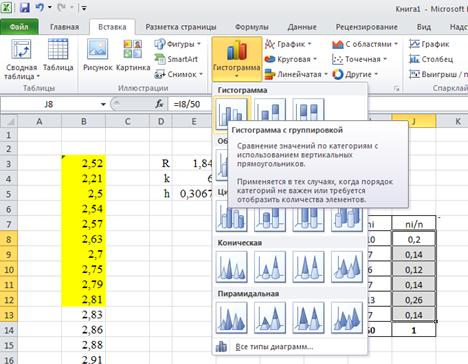This screenshot has height=364, width=468.
Task: Open the Фигуры shapes dropdown
Action: click(x=178, y=44)
